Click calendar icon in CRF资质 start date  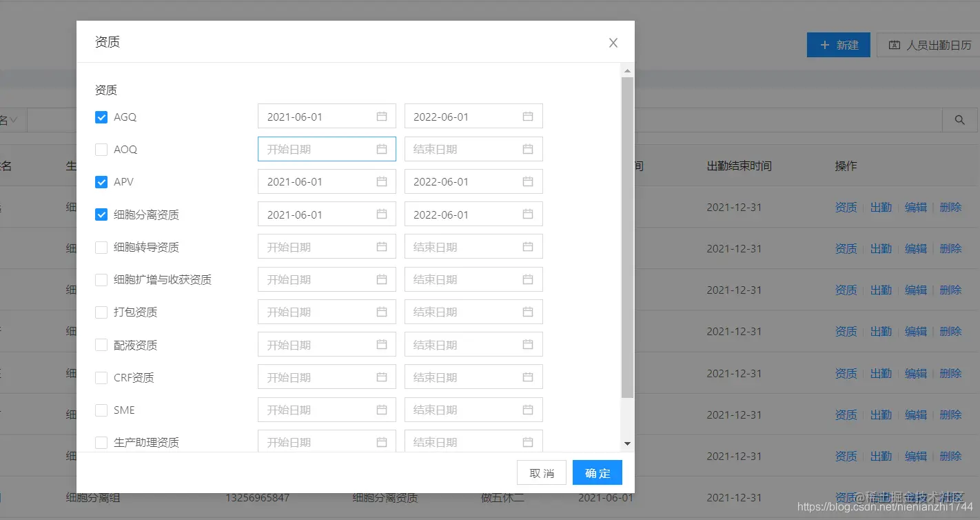pos(382,377)
